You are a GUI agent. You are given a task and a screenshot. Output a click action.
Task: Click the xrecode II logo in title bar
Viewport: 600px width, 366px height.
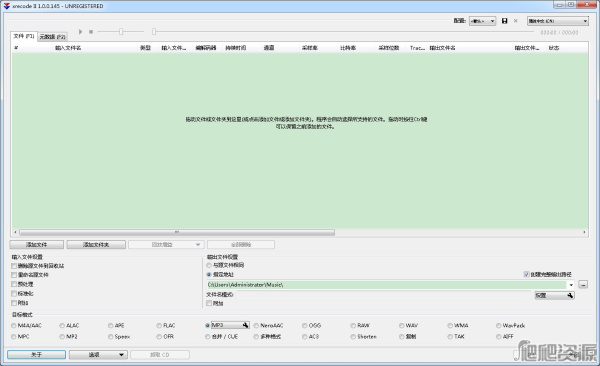pyautogui.click(x=7, y=6)
